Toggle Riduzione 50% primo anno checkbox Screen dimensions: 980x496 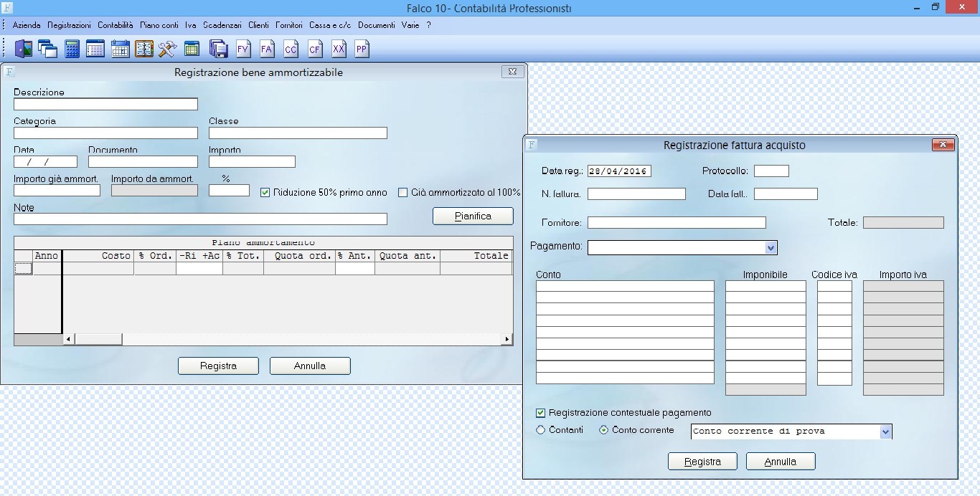265,193
